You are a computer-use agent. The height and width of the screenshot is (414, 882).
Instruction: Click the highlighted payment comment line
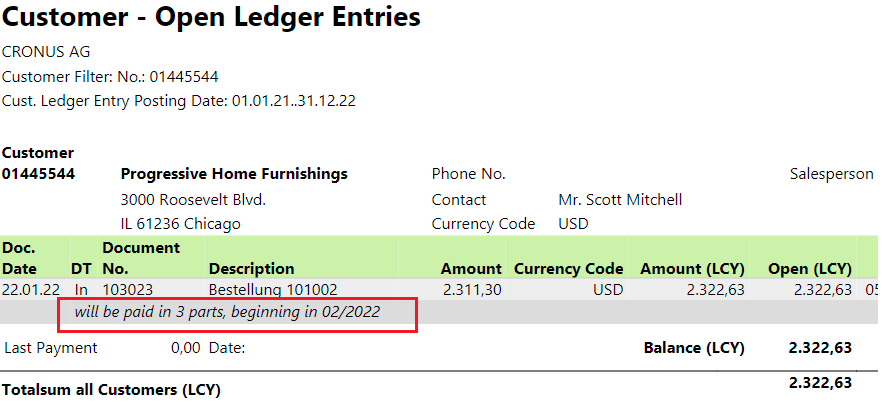point(227,312)
